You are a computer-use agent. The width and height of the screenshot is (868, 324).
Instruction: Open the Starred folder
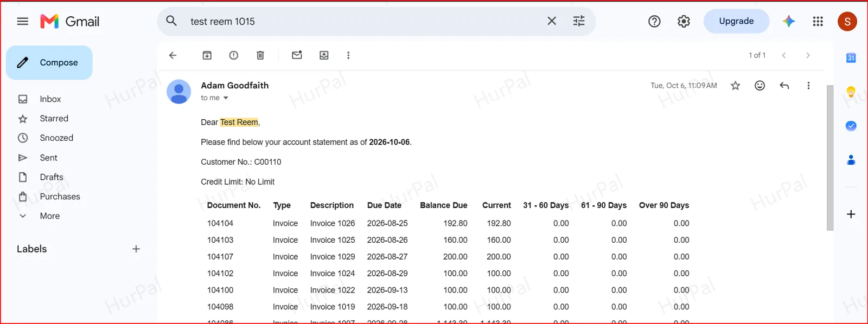(54, 119)
